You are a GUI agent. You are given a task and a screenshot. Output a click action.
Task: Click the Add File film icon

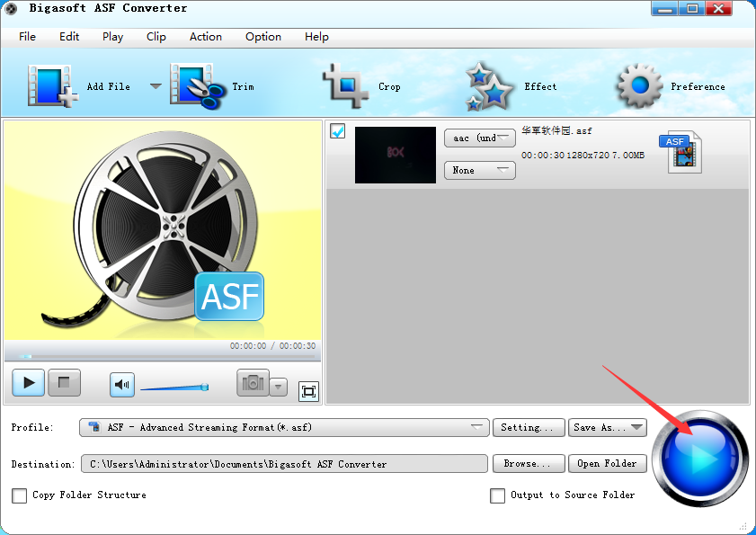[x=52, y=86]
